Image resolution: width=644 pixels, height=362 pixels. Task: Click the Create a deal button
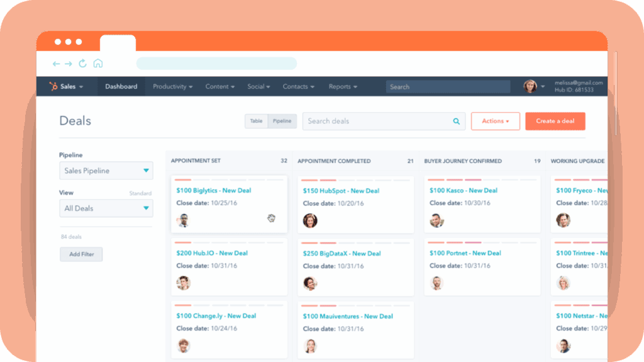point(555,122)
